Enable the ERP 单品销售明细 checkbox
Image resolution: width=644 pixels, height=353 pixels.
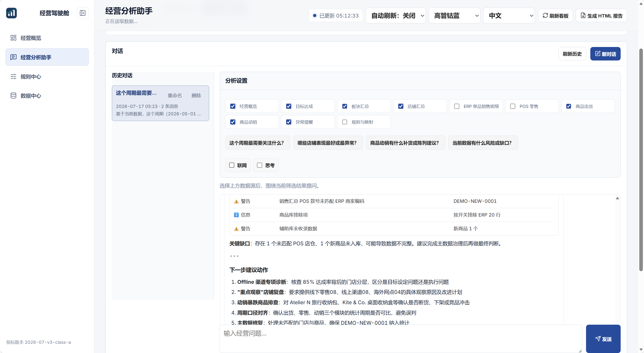[457, 106]
